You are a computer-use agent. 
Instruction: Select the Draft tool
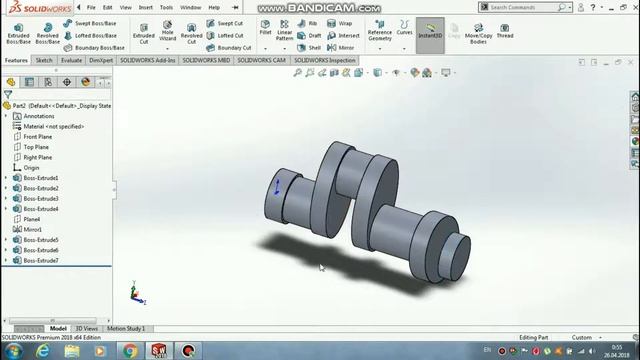pos(309,36)
